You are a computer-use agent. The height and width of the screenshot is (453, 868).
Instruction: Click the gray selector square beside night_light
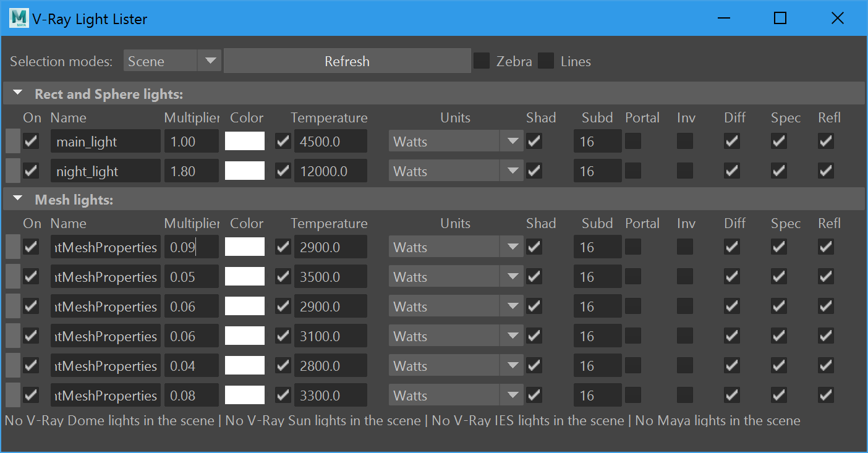point(13,171)
